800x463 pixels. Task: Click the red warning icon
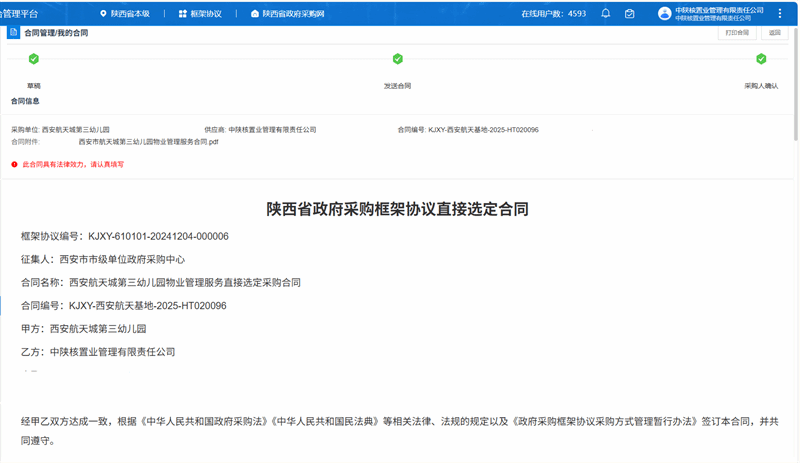[14, 164]
